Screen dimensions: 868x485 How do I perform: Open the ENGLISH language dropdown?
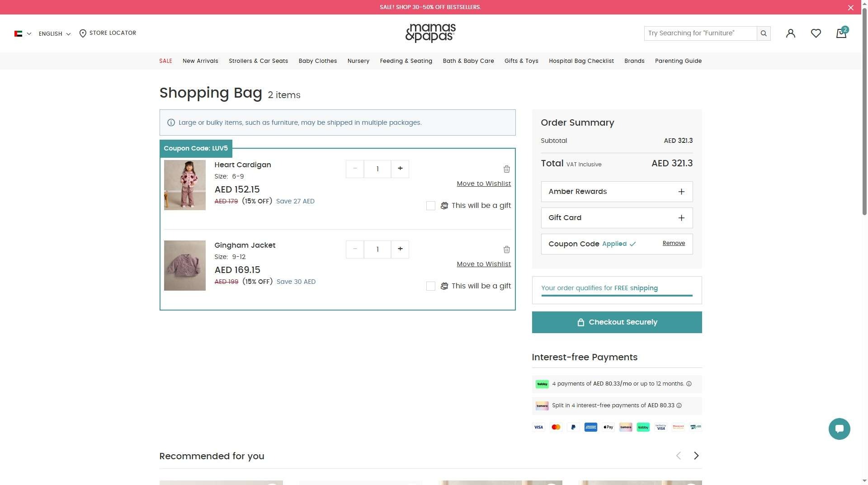pos(55,33)
